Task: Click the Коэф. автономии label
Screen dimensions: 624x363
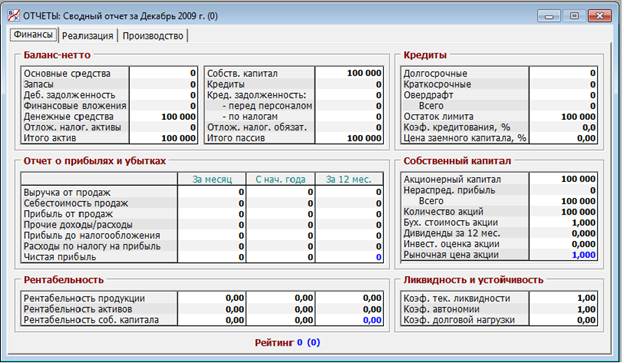Action: coord(441,309)
